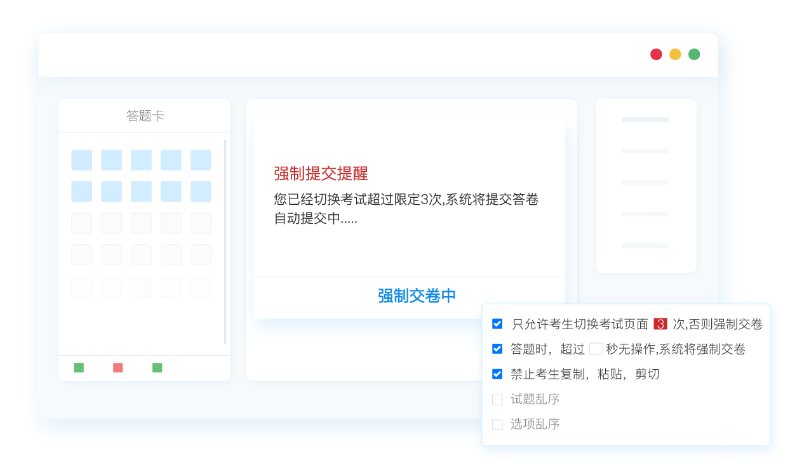This screenshot has height=476, width=802.
Task: Click the middle gray square in fourth row
Action: [x=141, y=255]
